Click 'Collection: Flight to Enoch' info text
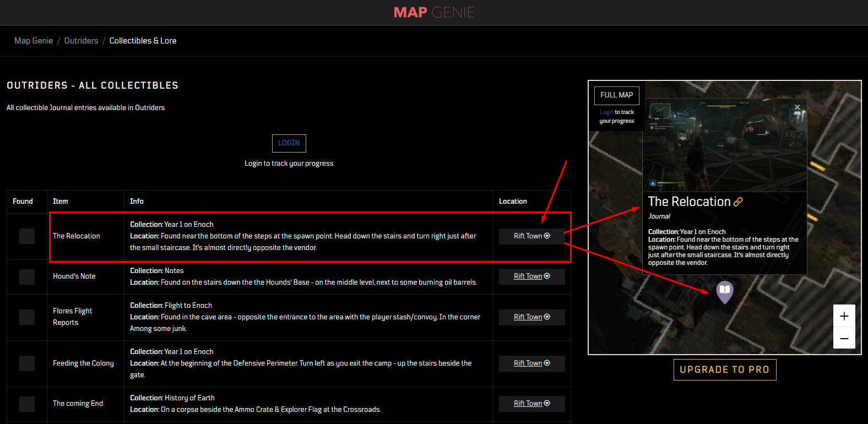Screen dimensions: 868x424 pyautogui.click(x=171, y=306)
